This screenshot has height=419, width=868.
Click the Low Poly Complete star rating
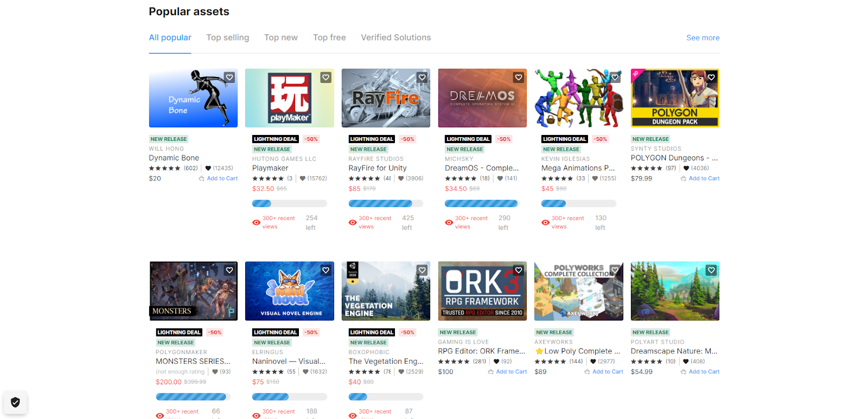click(550, 362)
